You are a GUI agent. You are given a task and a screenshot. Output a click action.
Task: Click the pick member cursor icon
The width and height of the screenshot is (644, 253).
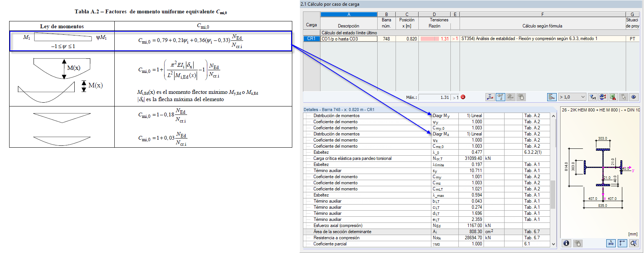(623, 97)
